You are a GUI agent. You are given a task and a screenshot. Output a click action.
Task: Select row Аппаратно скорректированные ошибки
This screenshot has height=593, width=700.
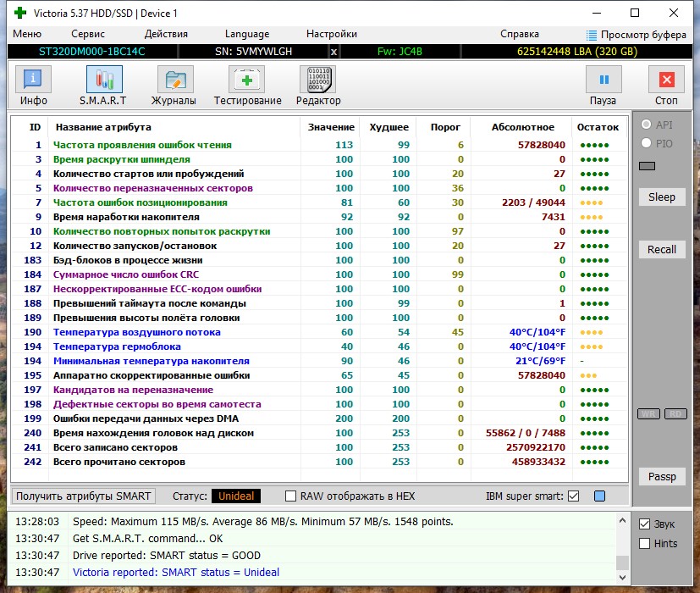[319, 375]
